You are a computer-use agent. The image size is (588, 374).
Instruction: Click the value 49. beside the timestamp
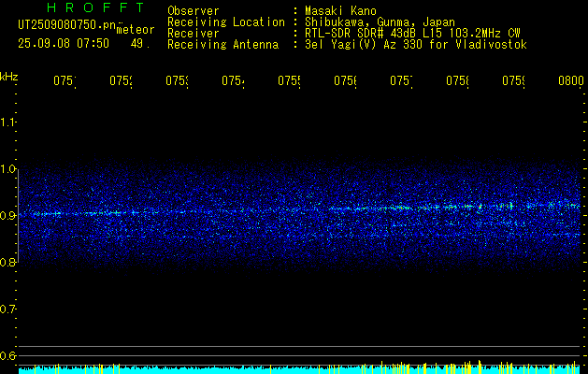point(140,44)
